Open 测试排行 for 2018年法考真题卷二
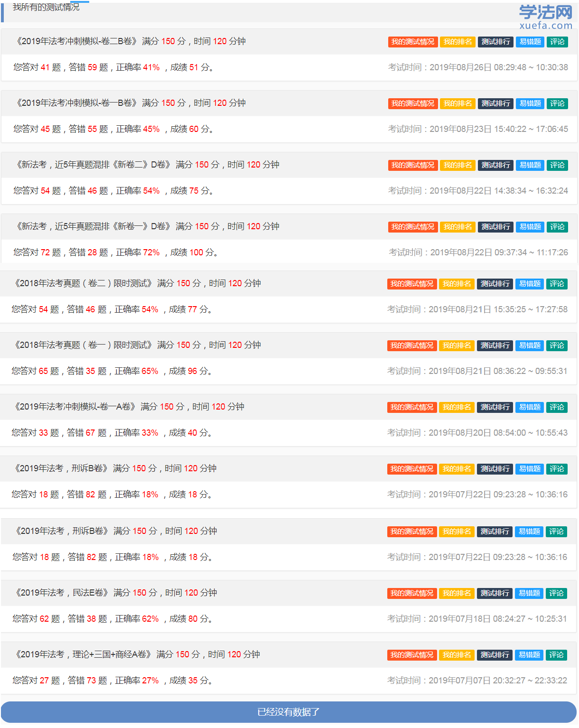This screenshot has height=728, width=579. point(495,284)
